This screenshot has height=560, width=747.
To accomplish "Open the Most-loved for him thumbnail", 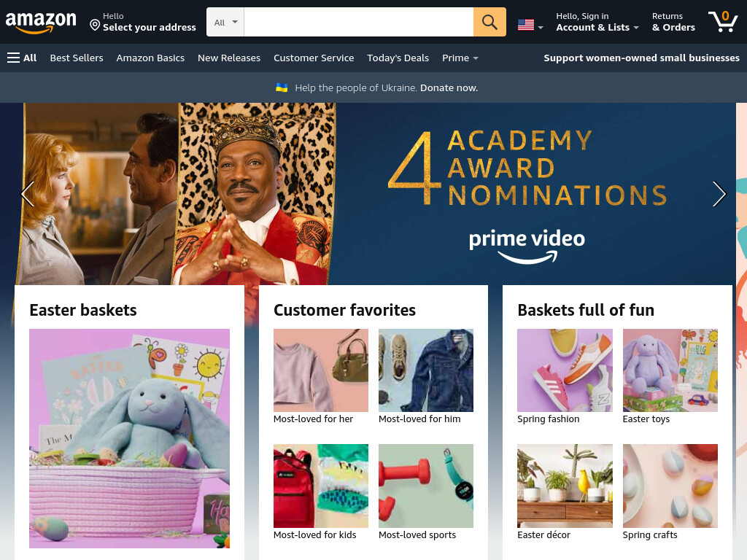I will [426, 370].
